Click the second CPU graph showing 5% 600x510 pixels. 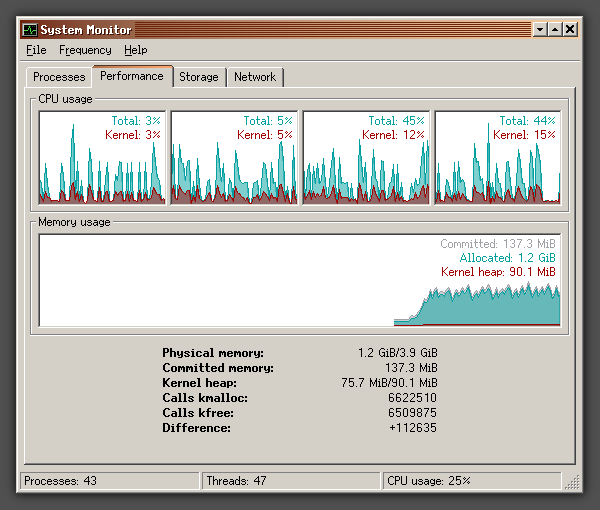(x=234, y=158)
